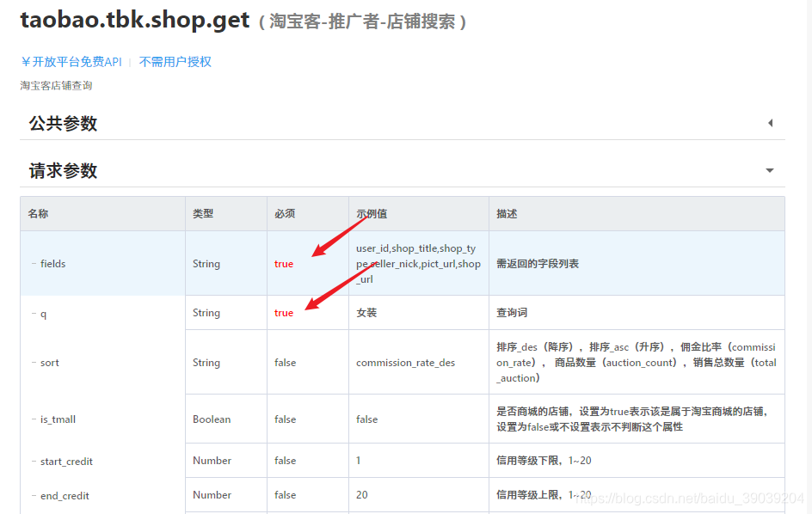Click the is_tmall description about 是否商城的店铺
The width and height of the screenshot is (812, 514).
click(632, 419)
